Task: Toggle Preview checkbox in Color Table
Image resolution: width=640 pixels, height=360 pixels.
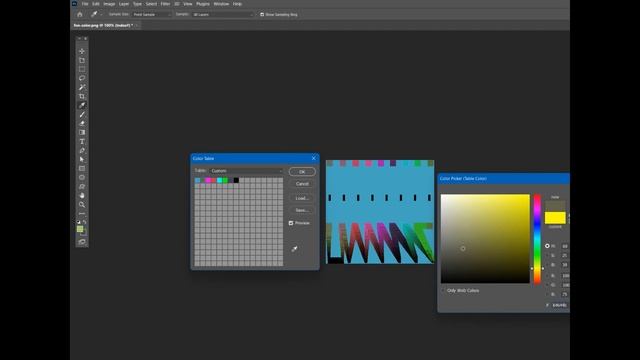Action: pos(291,223)
